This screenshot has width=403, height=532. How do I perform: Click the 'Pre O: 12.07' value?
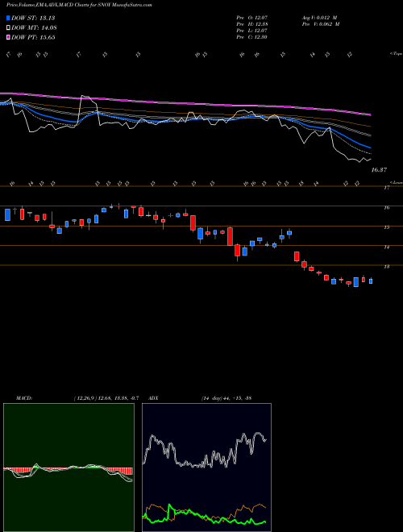point(252,18)
